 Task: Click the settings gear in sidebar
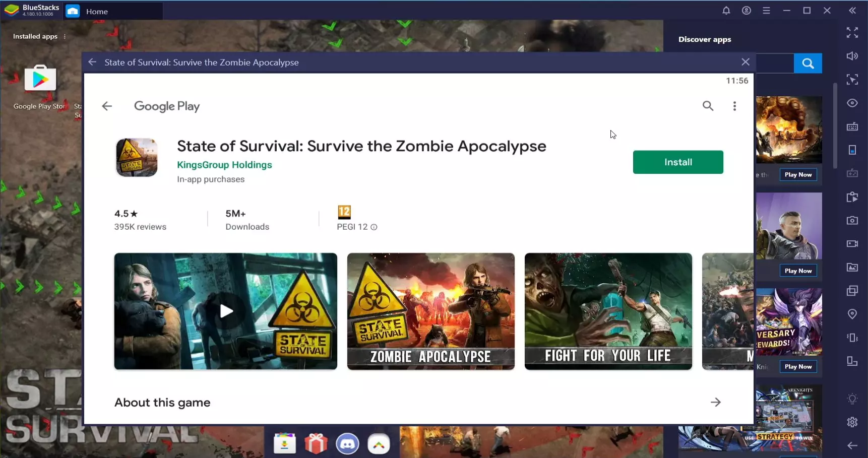coord(852,422)
